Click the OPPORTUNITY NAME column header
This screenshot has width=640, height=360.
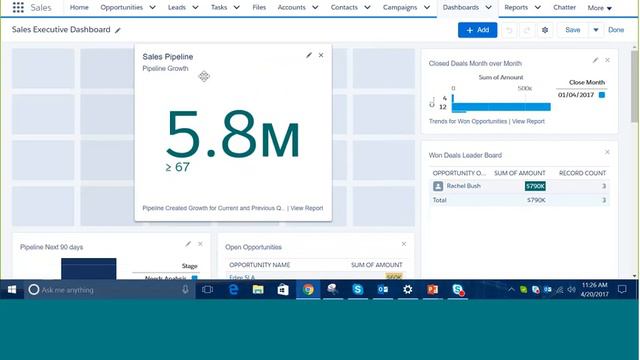(x=260, y=265)
